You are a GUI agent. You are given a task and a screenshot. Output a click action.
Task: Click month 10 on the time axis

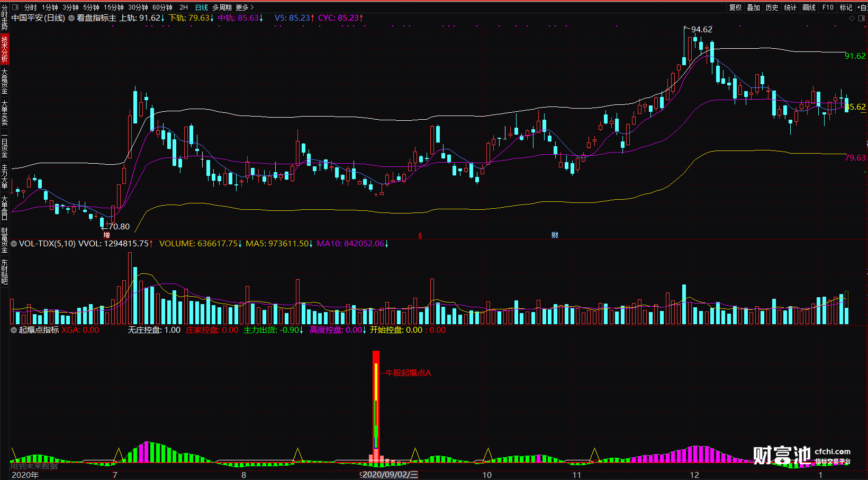pos(487,475)
